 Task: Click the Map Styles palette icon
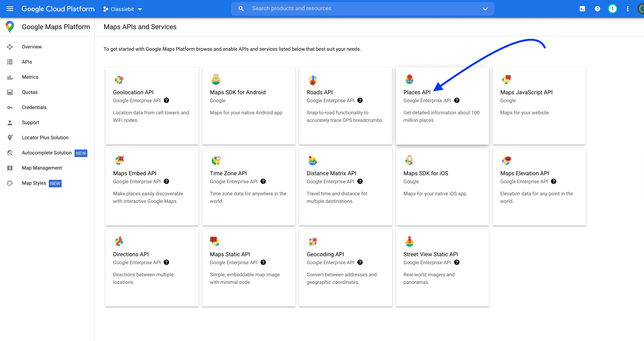point(10,183)
